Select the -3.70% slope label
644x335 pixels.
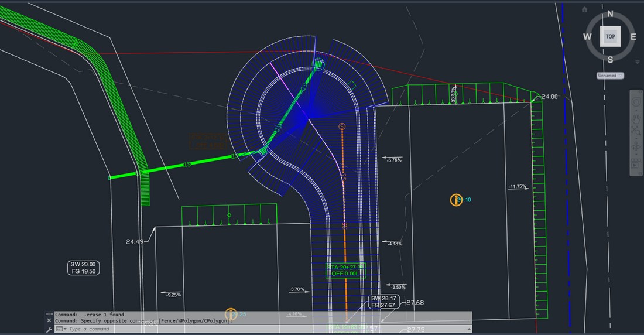coord(297,289)
